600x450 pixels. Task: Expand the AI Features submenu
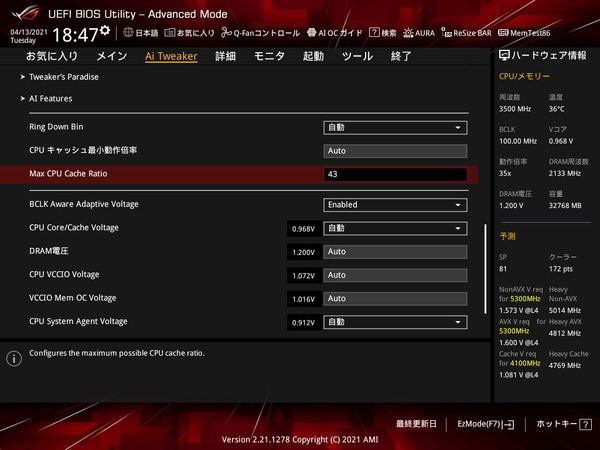pyautogui.click(x=50, y=99)
